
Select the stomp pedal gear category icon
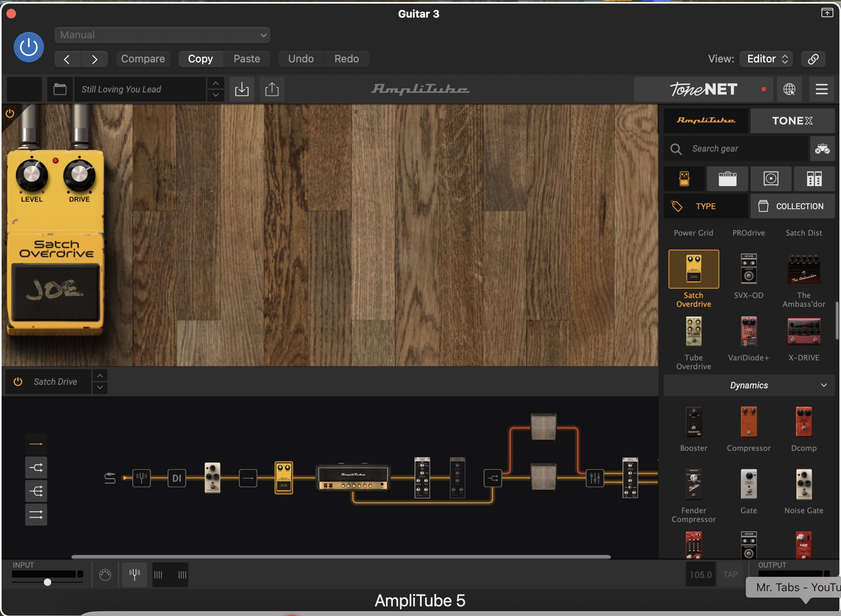click(684, 179)
